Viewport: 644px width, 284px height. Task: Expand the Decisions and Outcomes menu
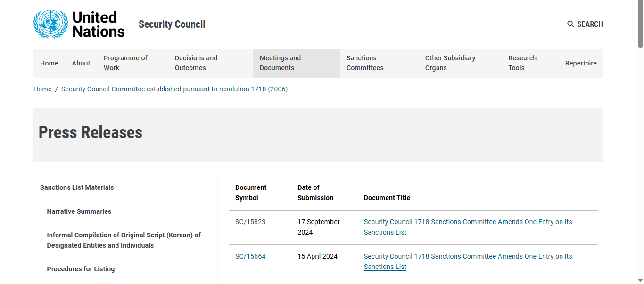point(210,63)
